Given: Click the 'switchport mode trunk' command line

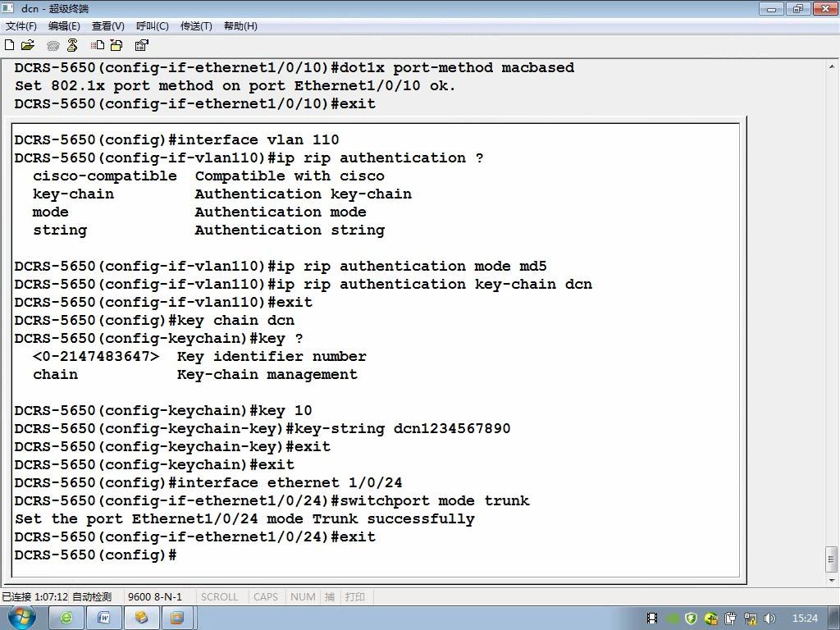Looking at the screenshot, I should tap(272, 501).
